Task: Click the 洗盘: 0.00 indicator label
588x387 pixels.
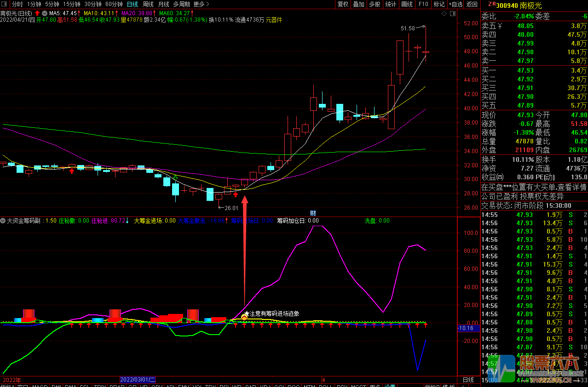Action: [x=377, y=221]
